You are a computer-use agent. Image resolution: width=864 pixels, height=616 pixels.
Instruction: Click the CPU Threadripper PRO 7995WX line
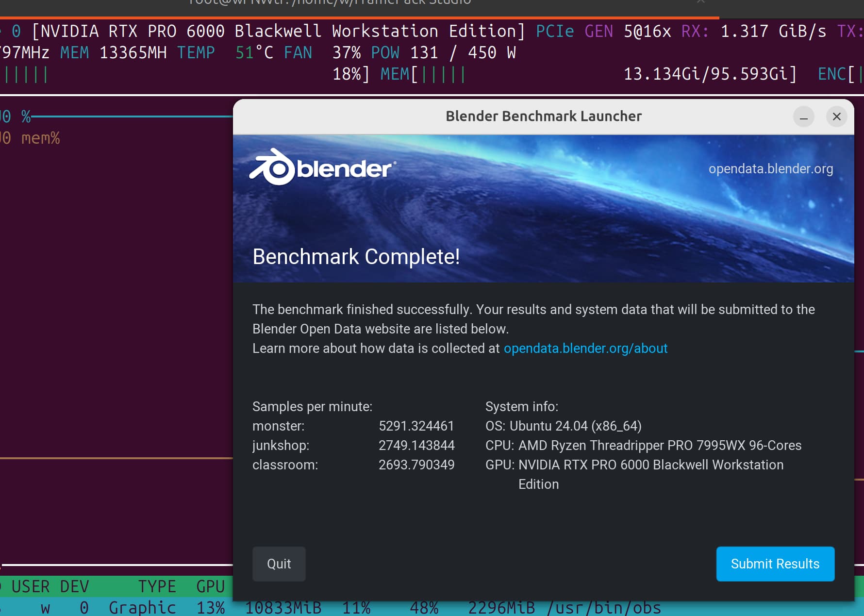[x=643, y=445]
